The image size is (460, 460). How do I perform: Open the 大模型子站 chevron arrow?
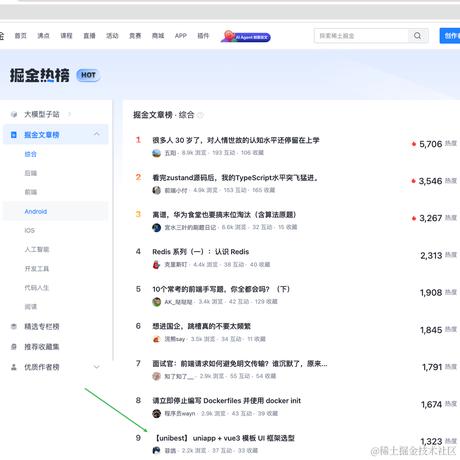(69, 114)
